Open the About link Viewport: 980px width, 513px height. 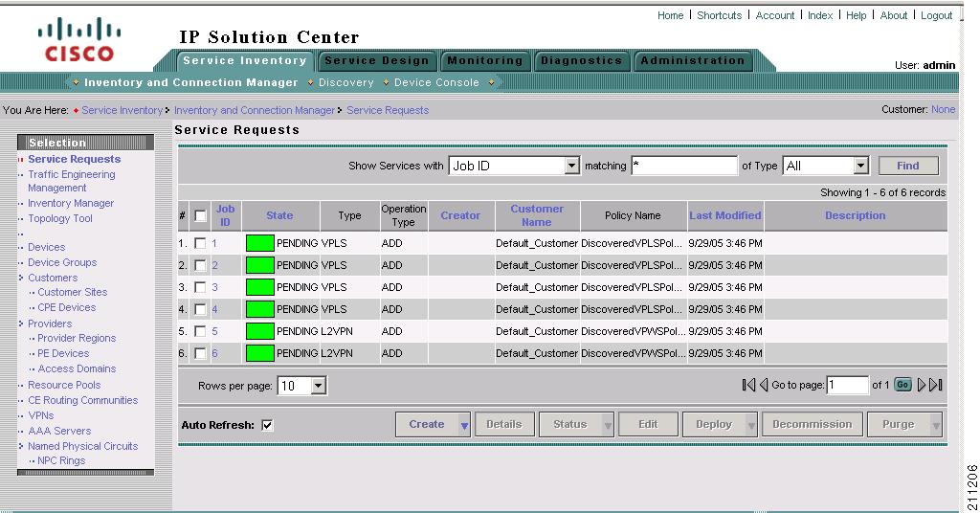[x=894, y=15]
